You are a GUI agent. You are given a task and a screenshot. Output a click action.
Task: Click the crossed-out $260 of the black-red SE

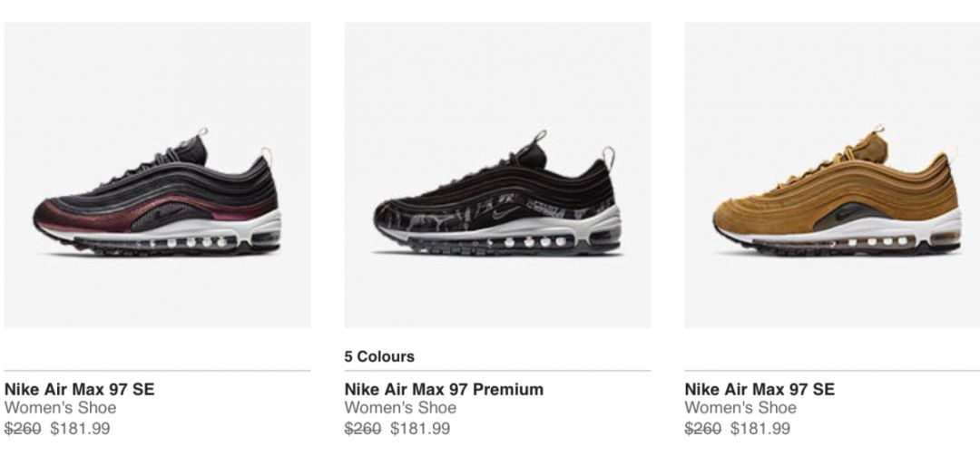click(23, 429)
